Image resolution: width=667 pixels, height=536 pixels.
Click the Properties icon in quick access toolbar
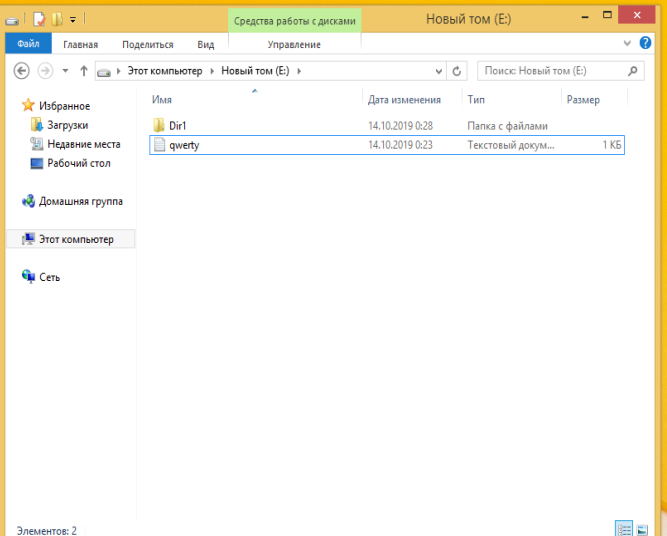(38, 19)
